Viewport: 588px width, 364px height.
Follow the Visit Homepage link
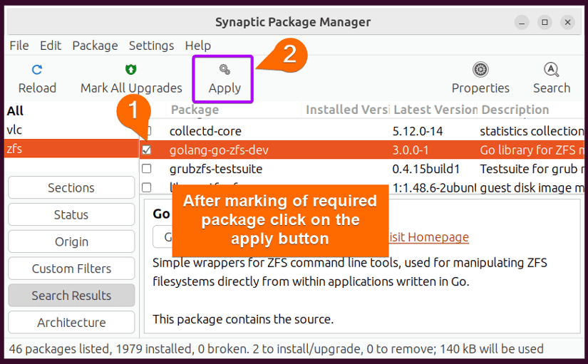(428, 237)
